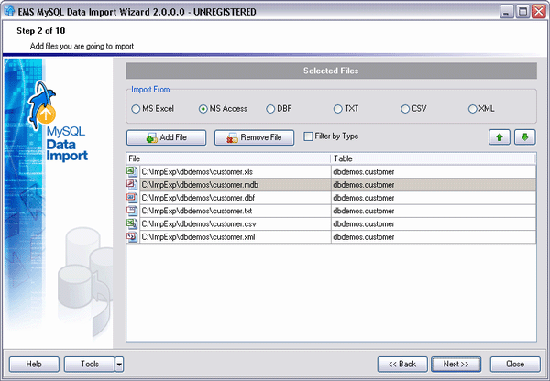Select the customer.xml file row
This screenshot has width=550, height=381.
[x=331, y=237]
